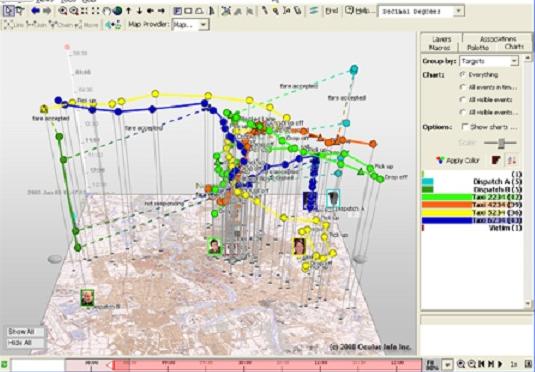Enable the Show charts checkbox

[x=465, y=127]
